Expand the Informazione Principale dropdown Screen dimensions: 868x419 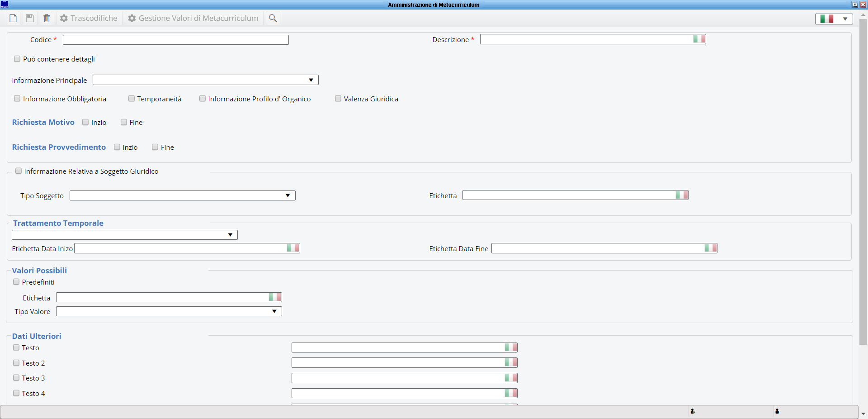[311, 80]
